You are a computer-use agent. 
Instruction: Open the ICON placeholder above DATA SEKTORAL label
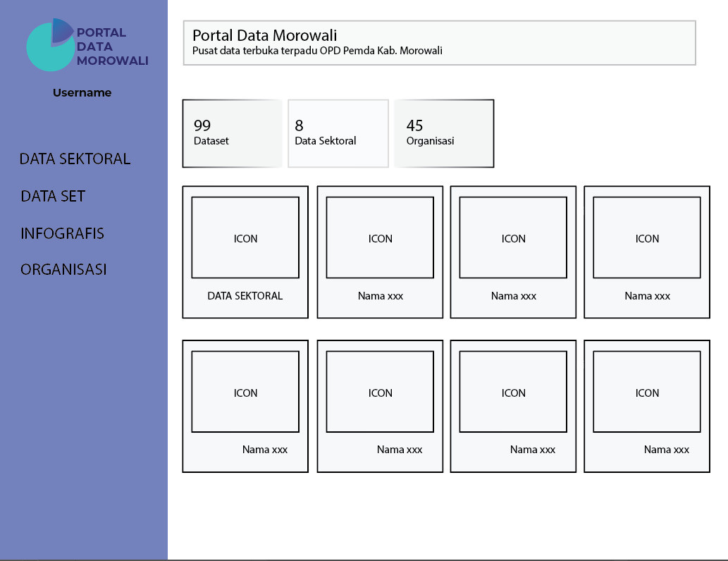[245, 238]
